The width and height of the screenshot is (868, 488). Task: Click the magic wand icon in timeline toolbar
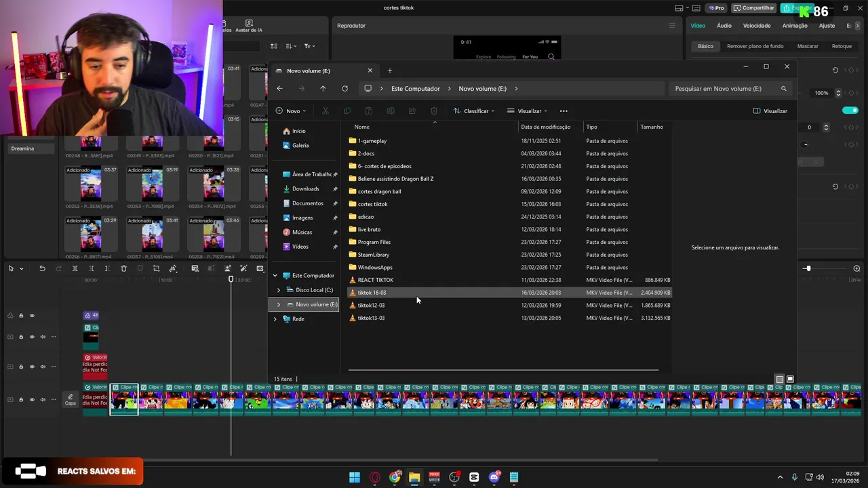click(243, 268)
